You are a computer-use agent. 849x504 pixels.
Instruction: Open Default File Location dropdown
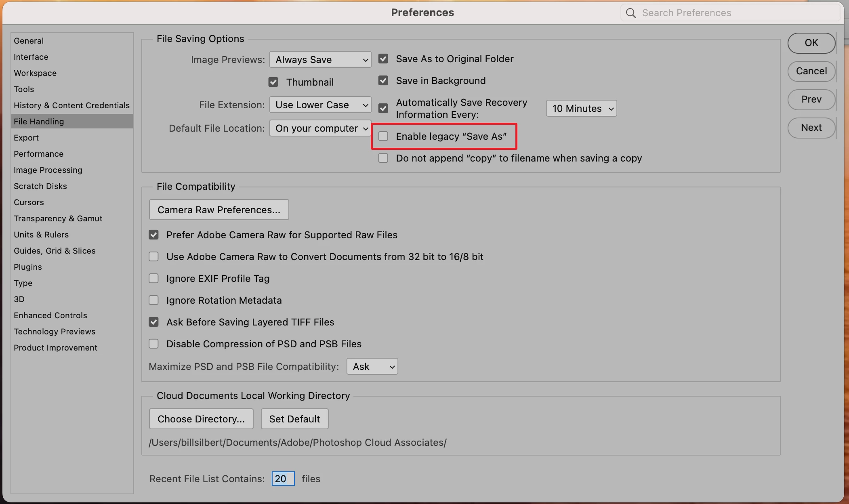(320, 128)
